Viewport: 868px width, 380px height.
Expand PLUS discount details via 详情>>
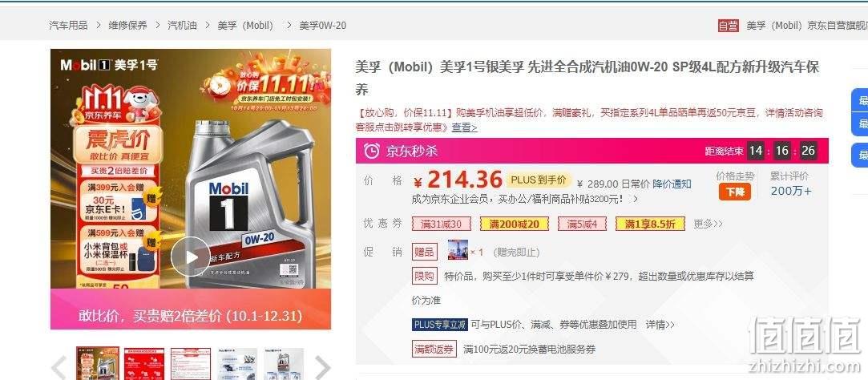point(660,325)
